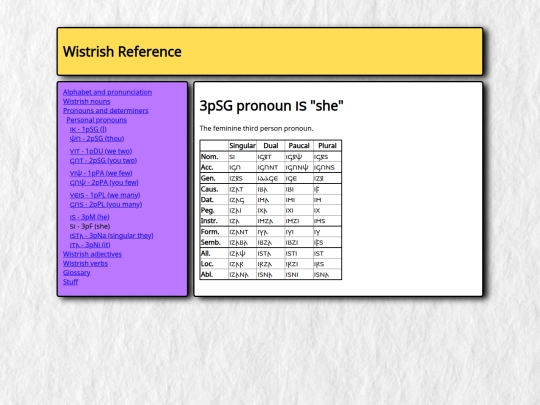Click the Abl. singular cell
The width and height of the screenshot is (540, 405).
click(x=242, y=274)
